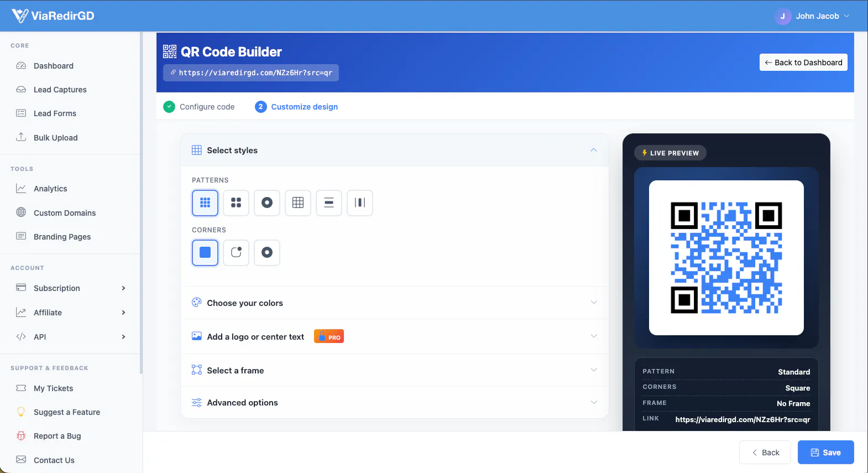Click the Save button
The height and width of the screenshot is (473, 868).
(x=825, y=452)
